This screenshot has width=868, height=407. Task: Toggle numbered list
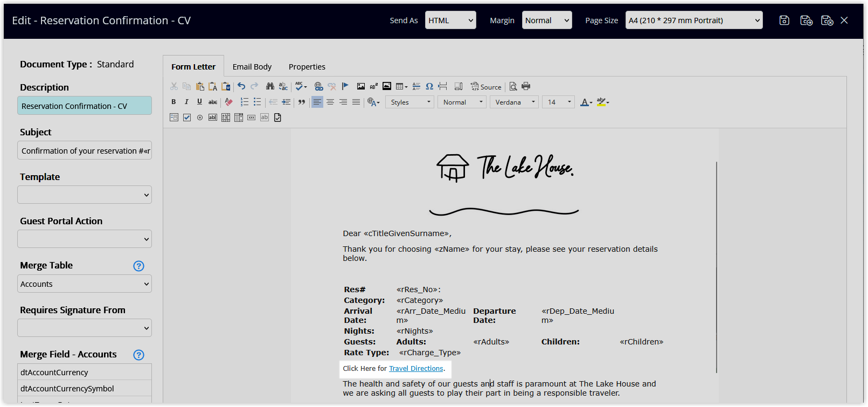pyautogui.click(x=244, y=102)
